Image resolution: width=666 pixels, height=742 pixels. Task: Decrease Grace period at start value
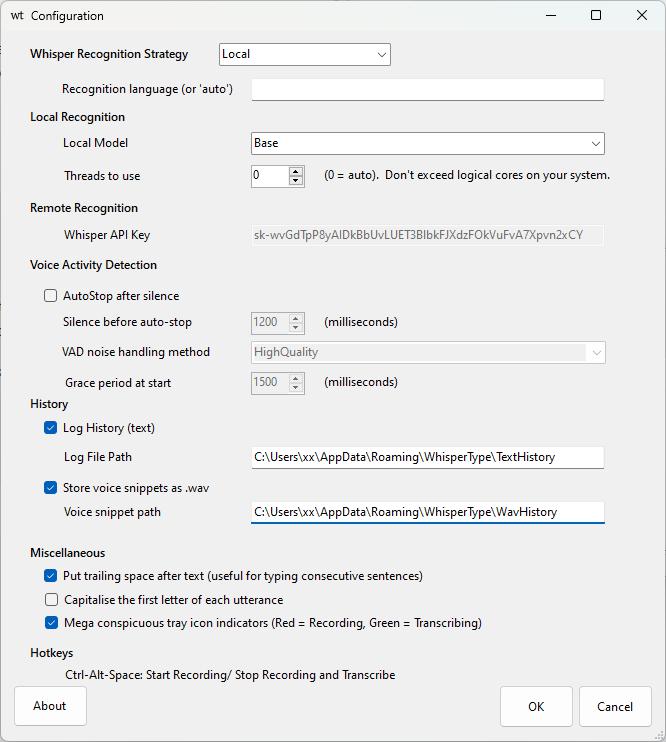296,387
